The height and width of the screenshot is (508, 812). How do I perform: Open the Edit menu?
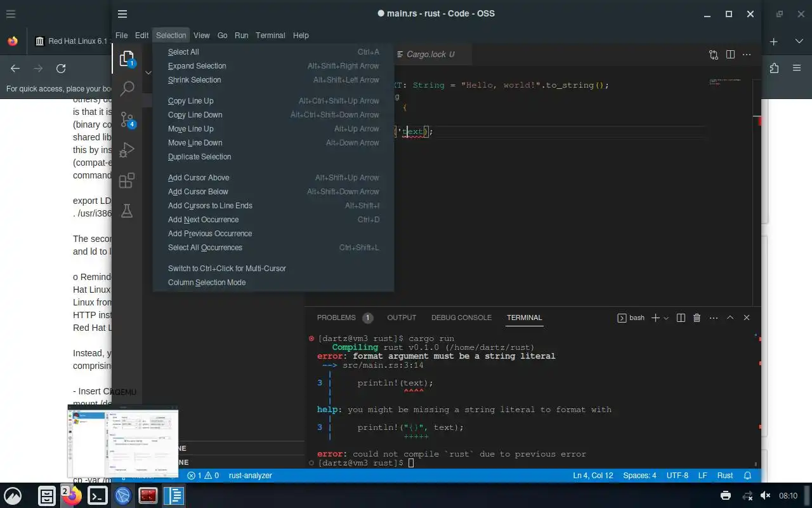pyautogui.click(x=141, y=36)
